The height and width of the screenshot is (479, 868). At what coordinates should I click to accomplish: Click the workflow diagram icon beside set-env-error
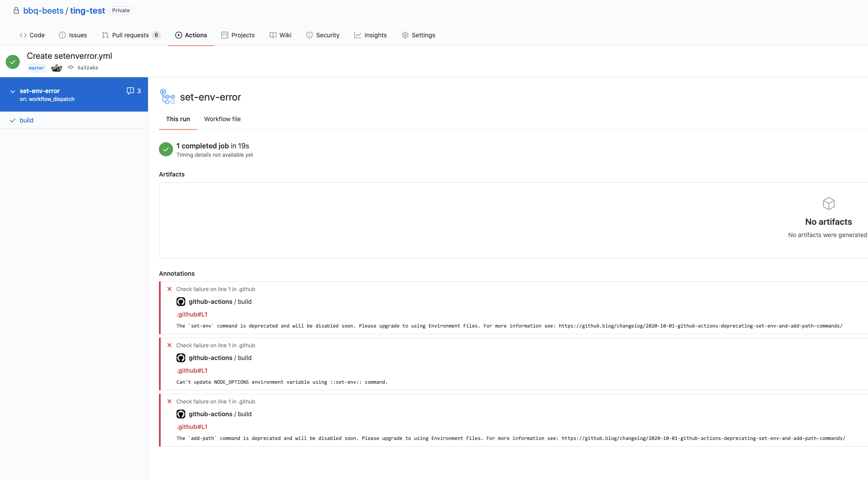click(167, 97)
